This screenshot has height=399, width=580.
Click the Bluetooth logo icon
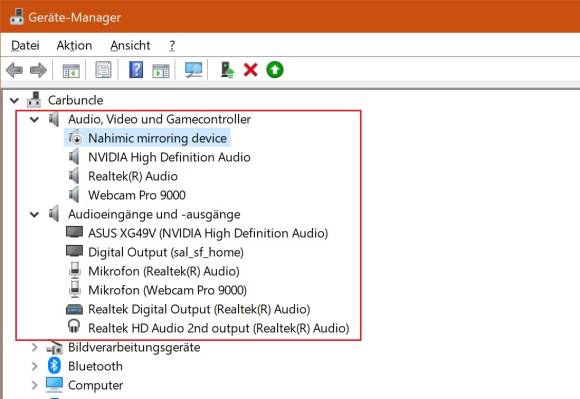[x=54, y=366]
